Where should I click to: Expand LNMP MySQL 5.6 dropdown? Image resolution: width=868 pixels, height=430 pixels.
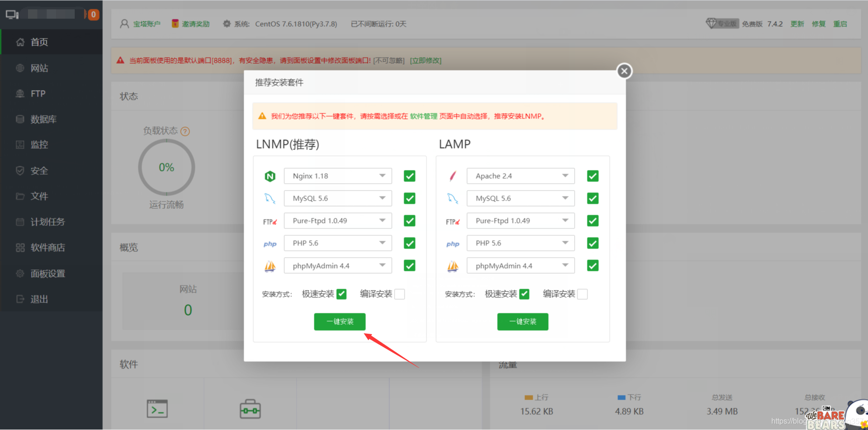pos(338,199)
